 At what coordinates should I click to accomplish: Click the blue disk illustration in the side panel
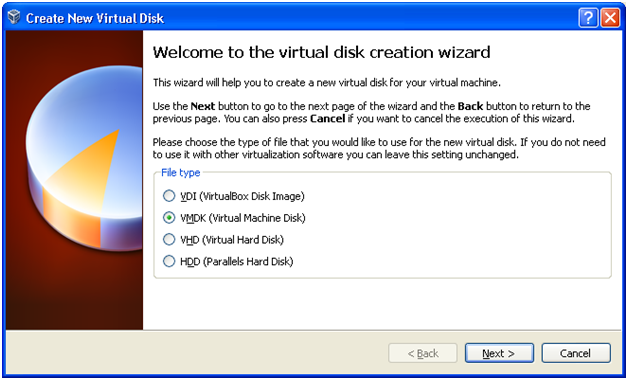[x=84, y=158]
